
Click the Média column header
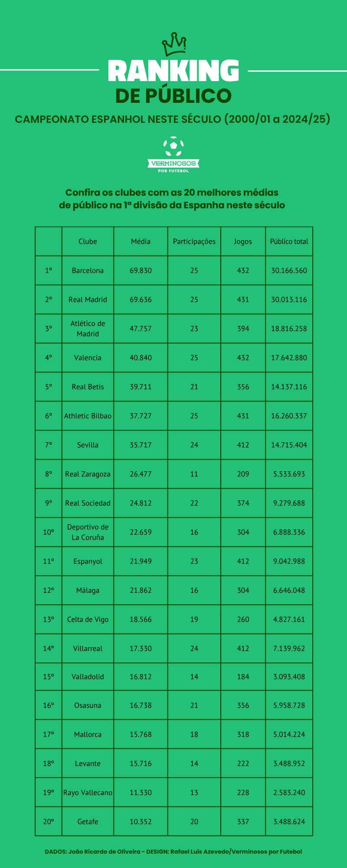click(141, 241)
